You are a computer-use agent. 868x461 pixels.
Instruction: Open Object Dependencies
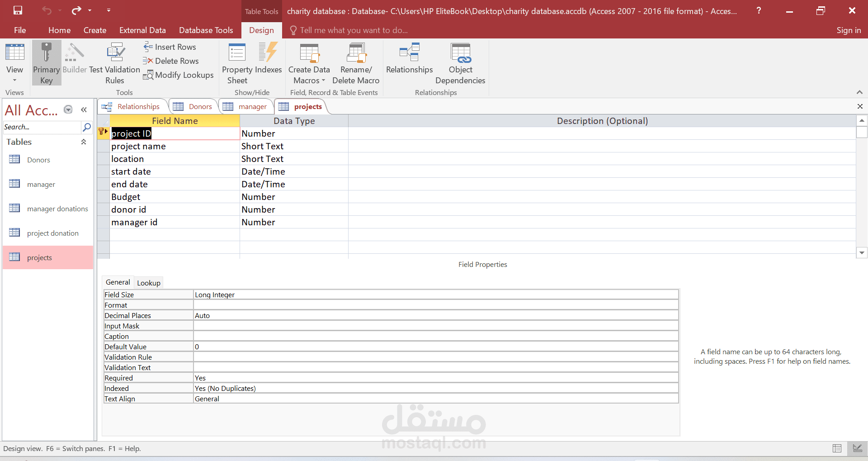pos(460,63)
